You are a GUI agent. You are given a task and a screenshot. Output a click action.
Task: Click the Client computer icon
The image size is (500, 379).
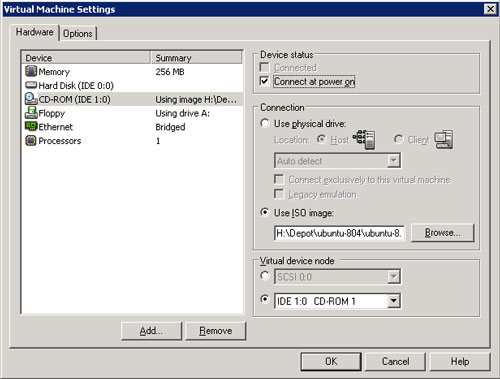click(444, 140)
